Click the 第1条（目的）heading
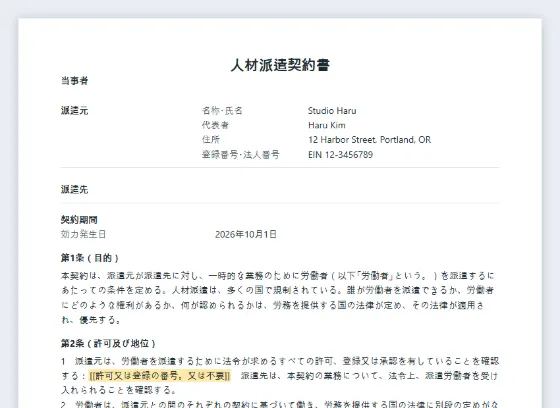 pos(90,258)
